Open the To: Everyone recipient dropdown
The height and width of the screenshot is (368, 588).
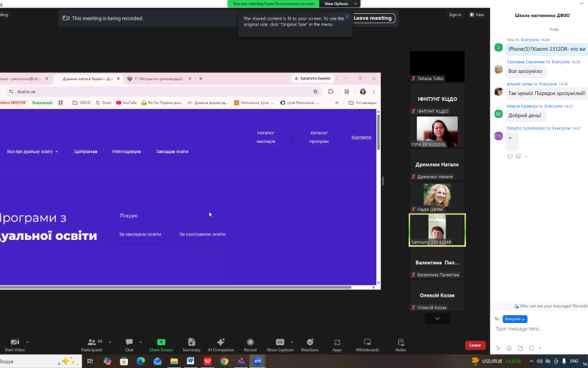[x=514, y=319]
